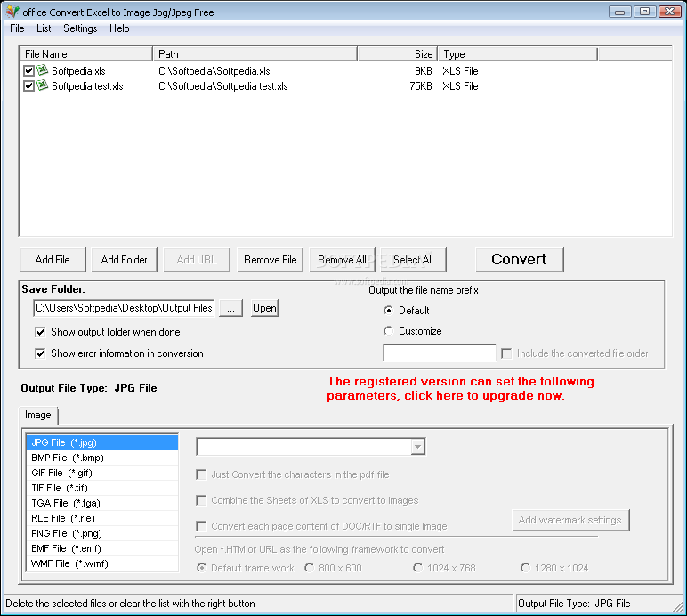The width and height of the screenshot is (687, 616).
Task: Select the Default file name prefix option
Action: pos(388,310)
